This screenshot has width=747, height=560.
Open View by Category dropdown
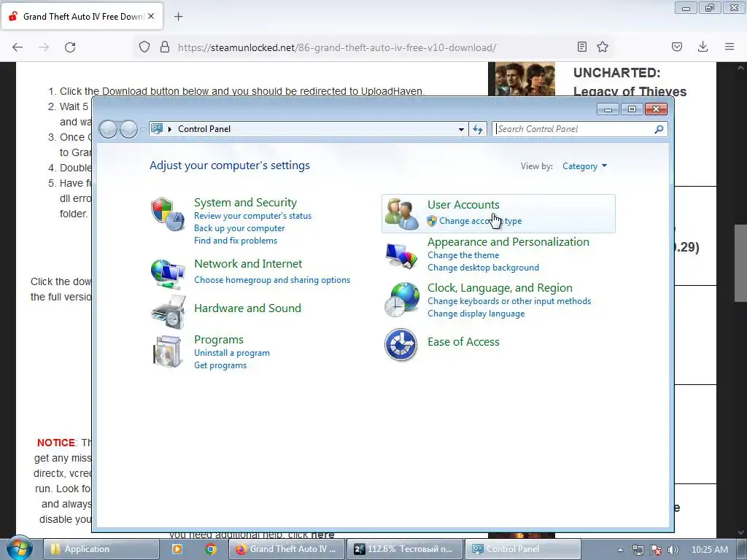584,166
